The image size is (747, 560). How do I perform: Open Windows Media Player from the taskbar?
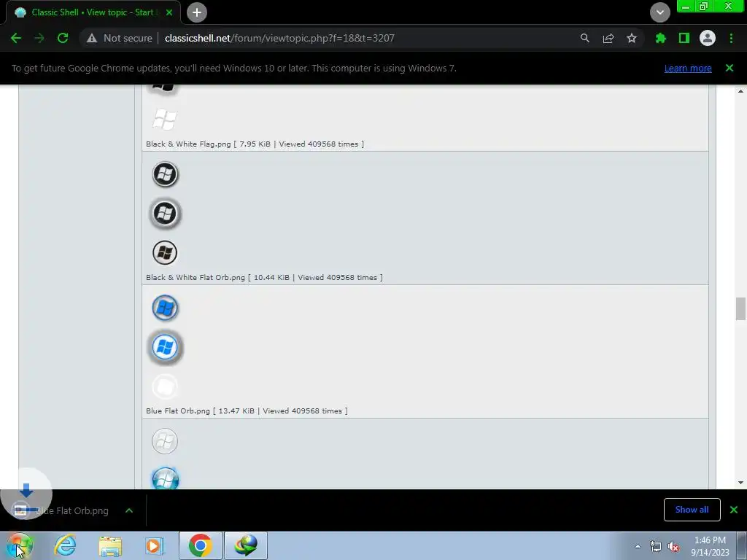pyautogui.click(x=154, y=545)
